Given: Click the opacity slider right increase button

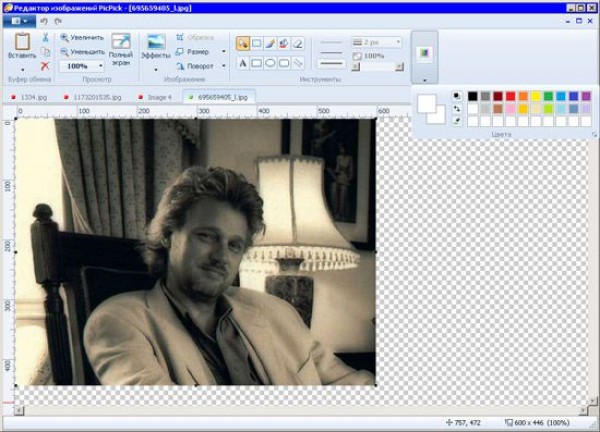Looking at the screenshot, I should [x=399, y=67].
